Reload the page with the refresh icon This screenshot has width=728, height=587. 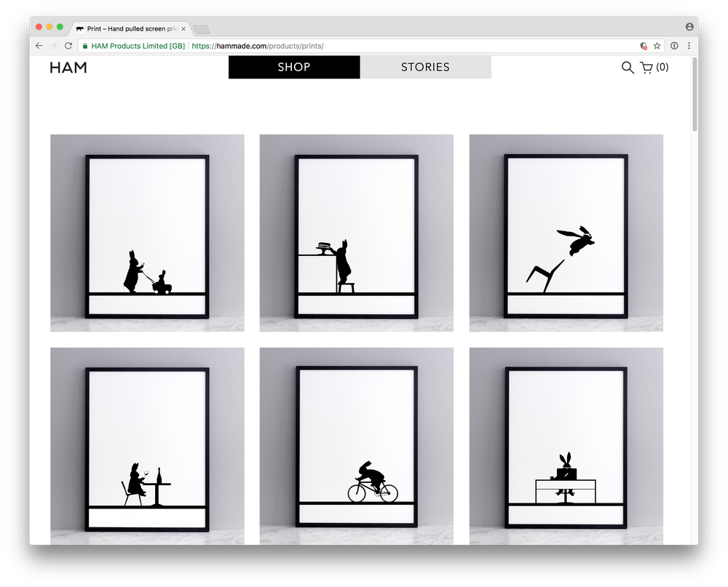(68, 46)
